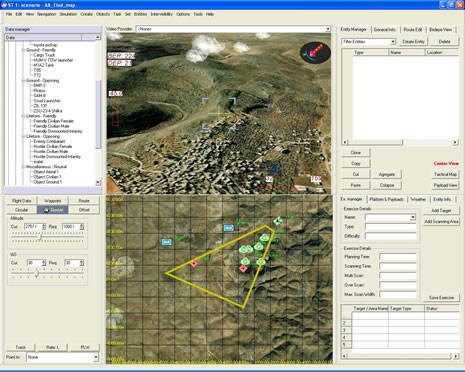Click the Add Scanning Area button
Viewport: 465px width, 372px height.
pos(441,222)
